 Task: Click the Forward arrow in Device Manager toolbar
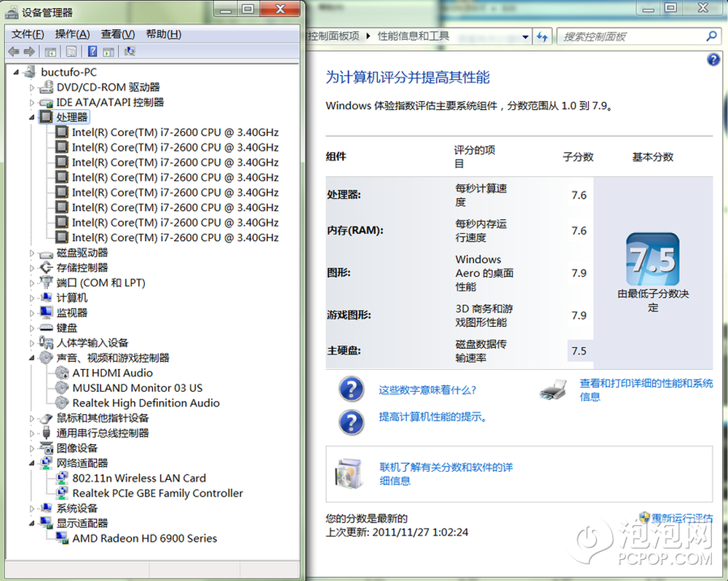click(29, 52)
